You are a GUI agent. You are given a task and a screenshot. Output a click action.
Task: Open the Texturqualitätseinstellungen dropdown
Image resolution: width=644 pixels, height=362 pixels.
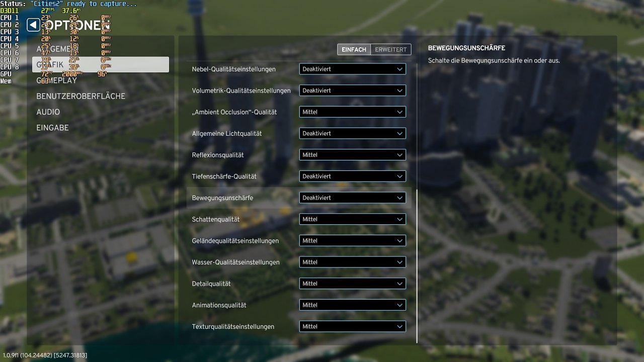pos(353,326)
